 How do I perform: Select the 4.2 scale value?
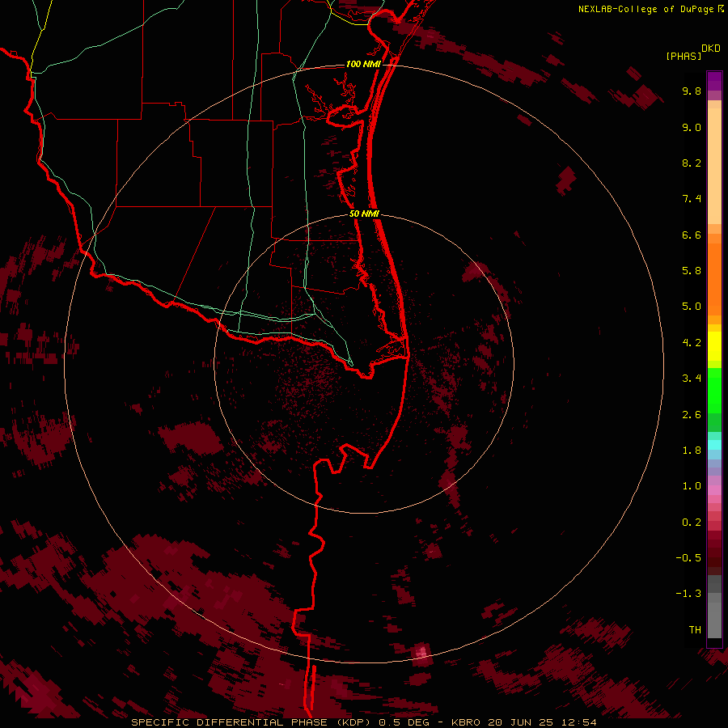(692, 343)
